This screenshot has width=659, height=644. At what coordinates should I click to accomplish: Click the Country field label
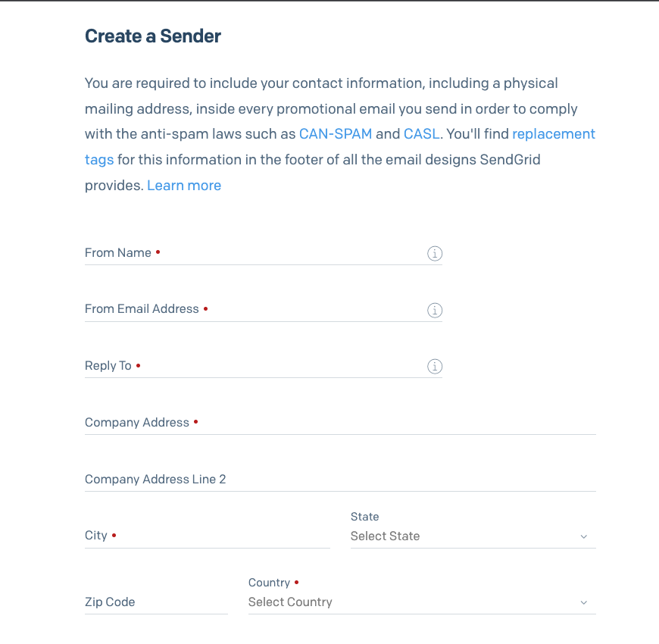click(269, 583)
